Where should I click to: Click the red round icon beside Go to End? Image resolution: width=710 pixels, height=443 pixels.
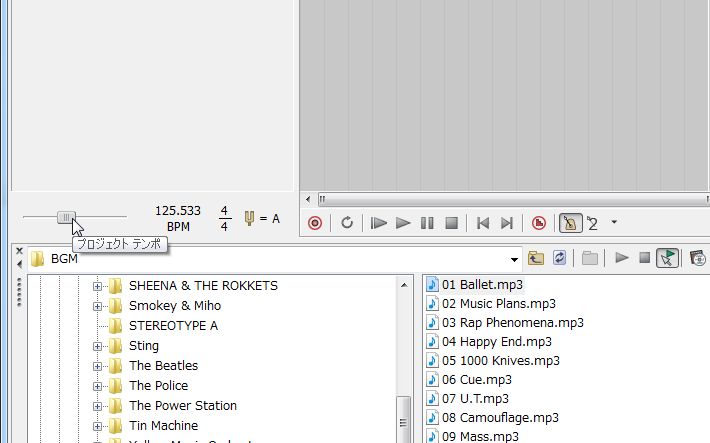[538, 223]
